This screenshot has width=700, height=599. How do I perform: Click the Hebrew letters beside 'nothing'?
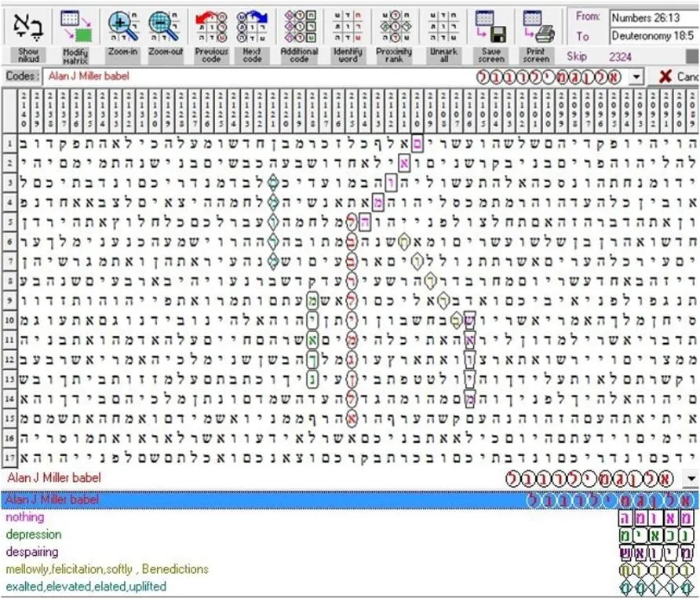click(x=657, y=518)
